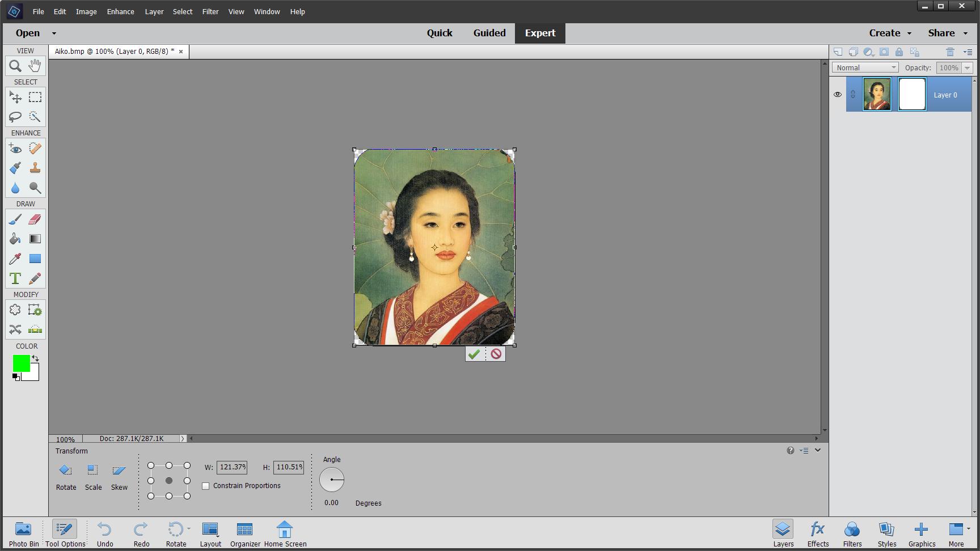Select the Lasso tool
The image size is (980, 551).
15,117
